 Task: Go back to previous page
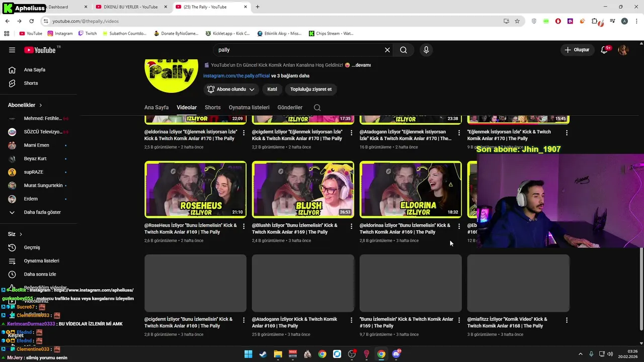[7, 21]
